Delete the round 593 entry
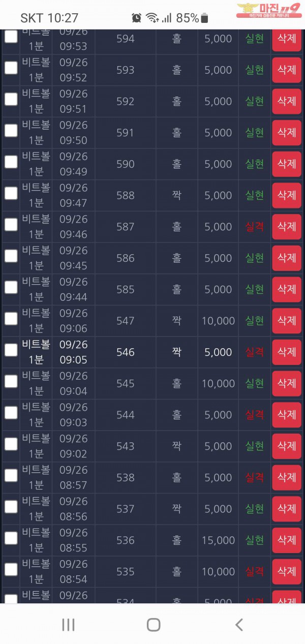The width and height of the screenshot is (305, 644). click(x=287, y=70)
